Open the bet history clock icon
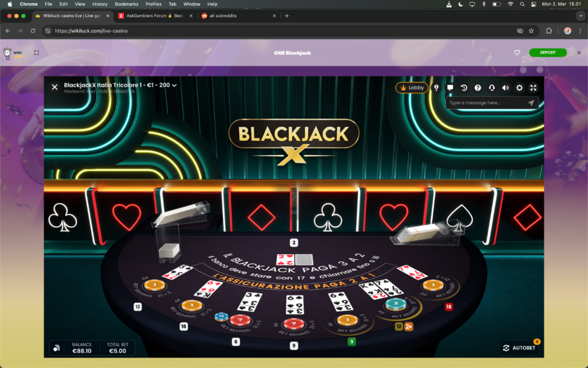Viewport: 588px width, 368px height. click(x=464, y=88)
